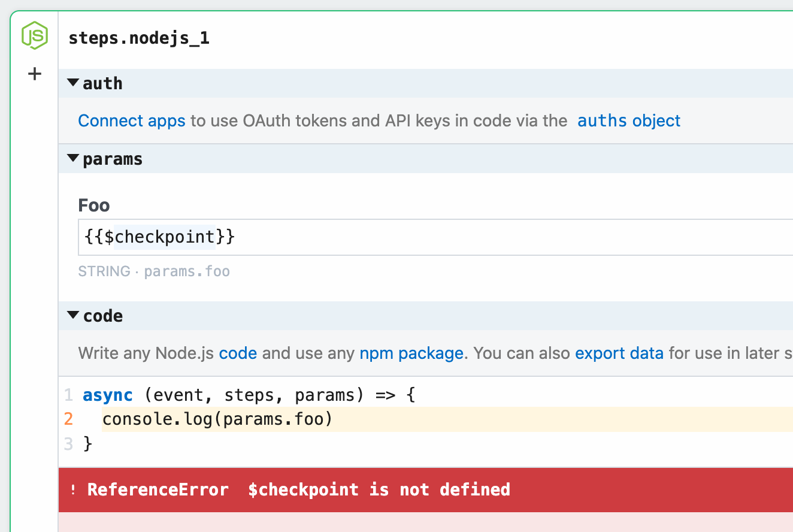Open the export data link

619,353
